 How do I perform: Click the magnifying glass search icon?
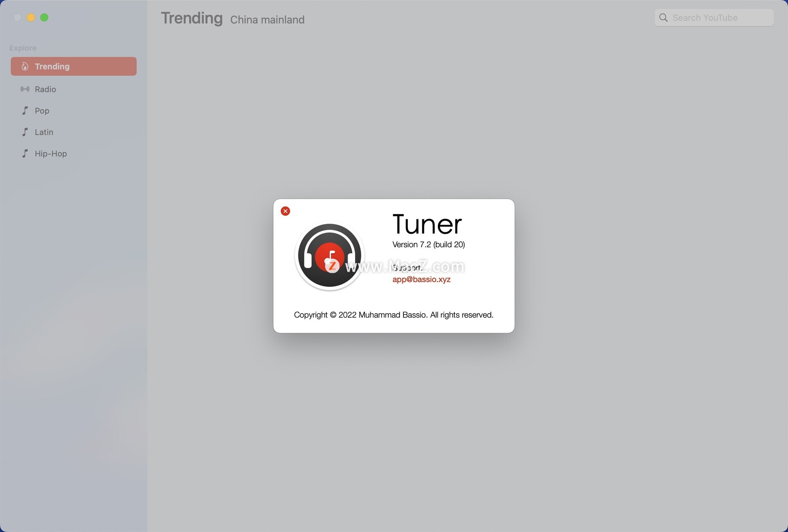click(663, 18)
